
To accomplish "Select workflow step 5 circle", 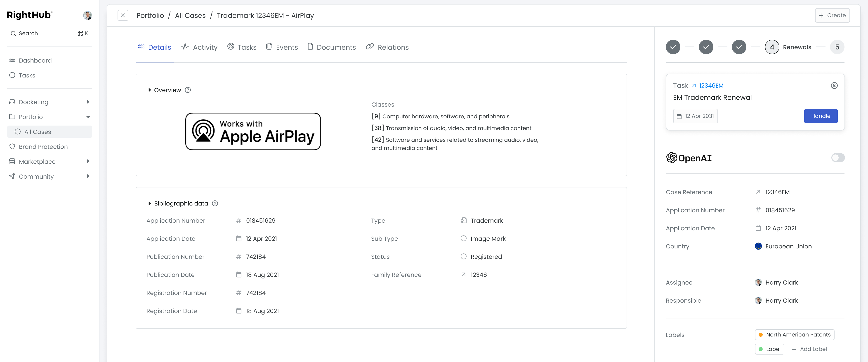I will point(837,47).
